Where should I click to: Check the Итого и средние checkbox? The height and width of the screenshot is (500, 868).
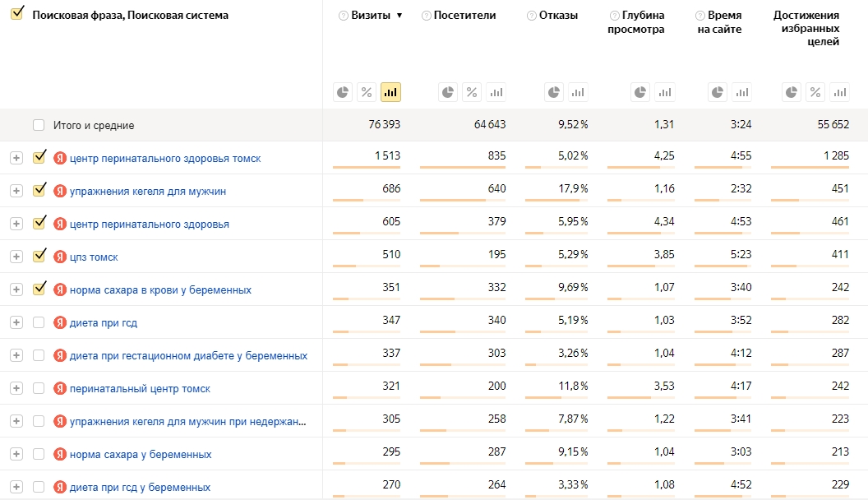[38, 125]
